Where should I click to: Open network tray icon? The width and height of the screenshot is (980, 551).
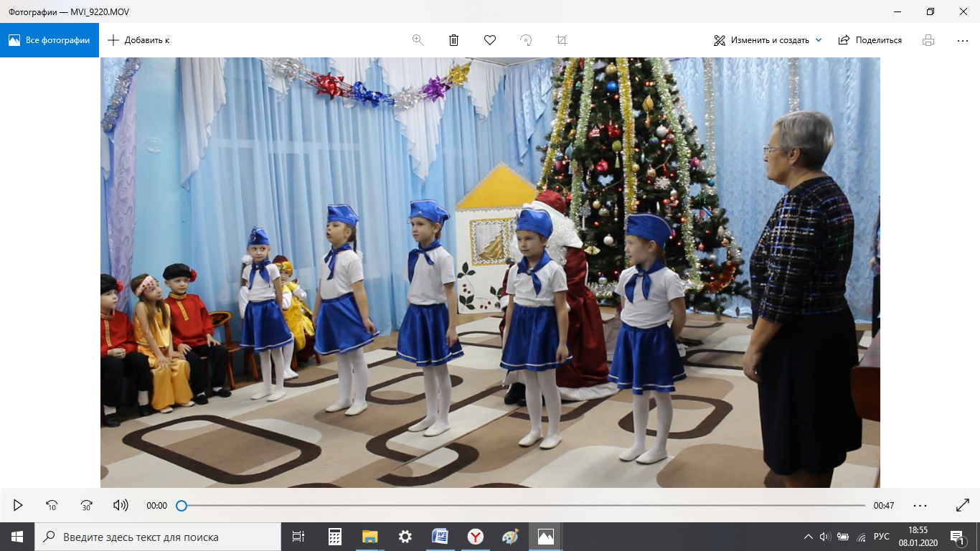click(x=861, y=537)
